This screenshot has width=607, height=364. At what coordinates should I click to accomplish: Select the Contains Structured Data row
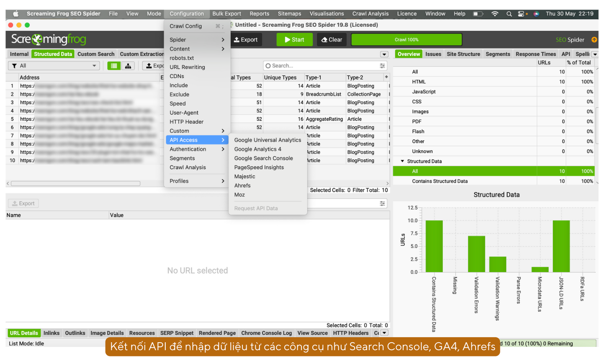tap(494, 181)
